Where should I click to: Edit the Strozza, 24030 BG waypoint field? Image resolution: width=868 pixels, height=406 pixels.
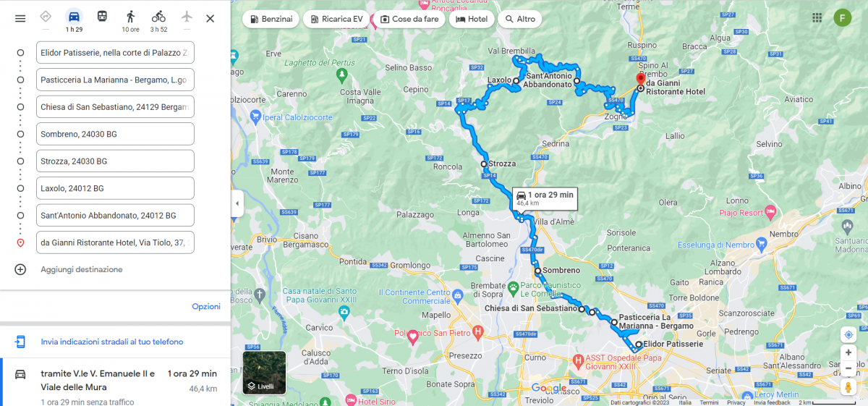[115, 161]
